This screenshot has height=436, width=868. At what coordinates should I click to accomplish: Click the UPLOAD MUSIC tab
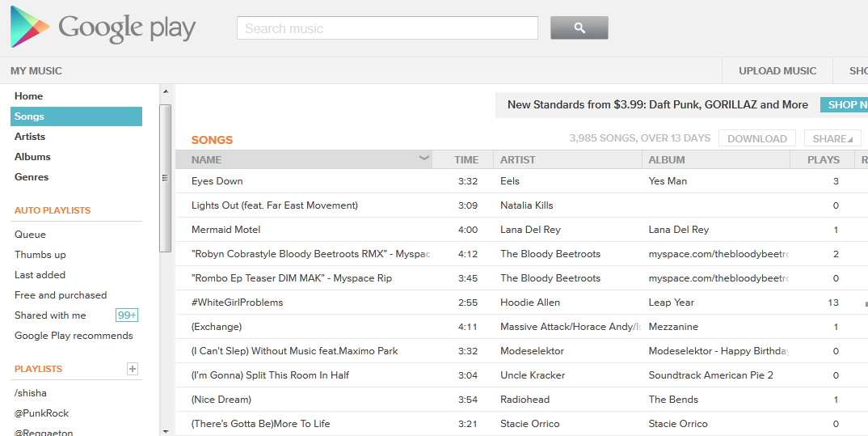(x=777, y=71)
